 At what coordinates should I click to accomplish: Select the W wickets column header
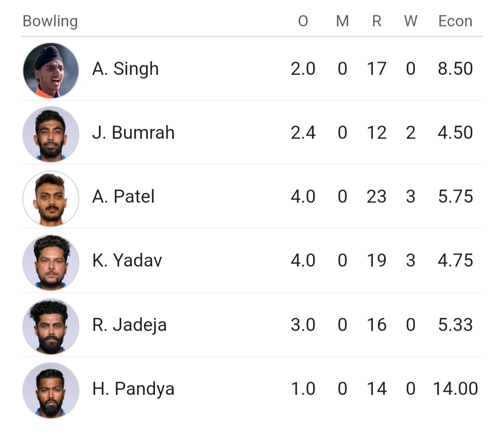(x=411, y=21)
